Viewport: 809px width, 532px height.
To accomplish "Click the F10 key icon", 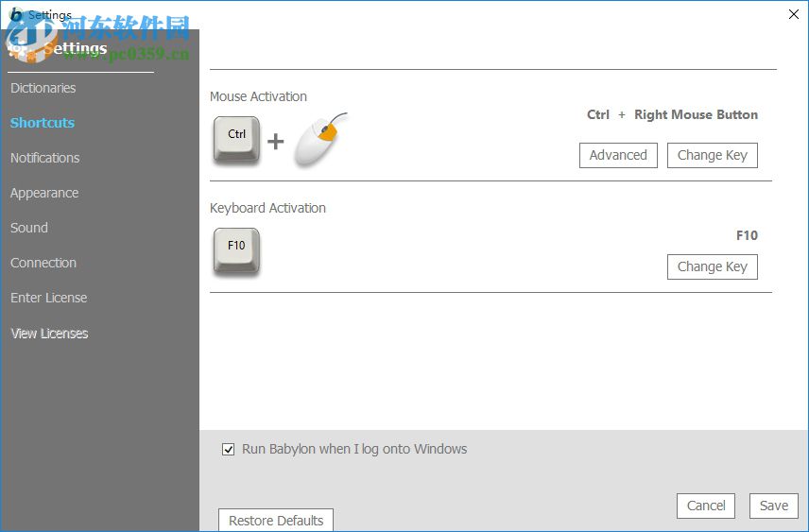I will (x=237, y=251).
